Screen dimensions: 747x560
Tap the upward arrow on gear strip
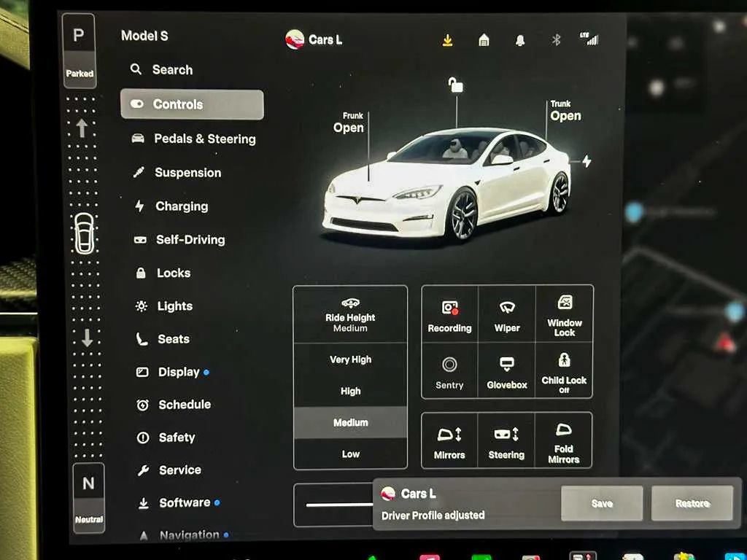pyautogui.click(x=82, y=128)
